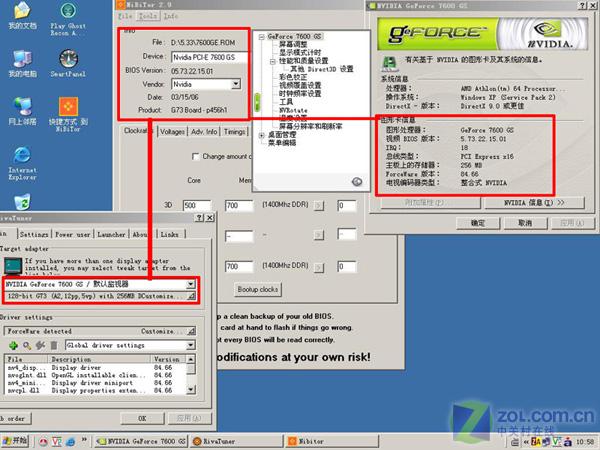Switch to NVIDIA GeForce 7600 GS taskbar button
The image size is (600, 450).
(x=141, y=442)
